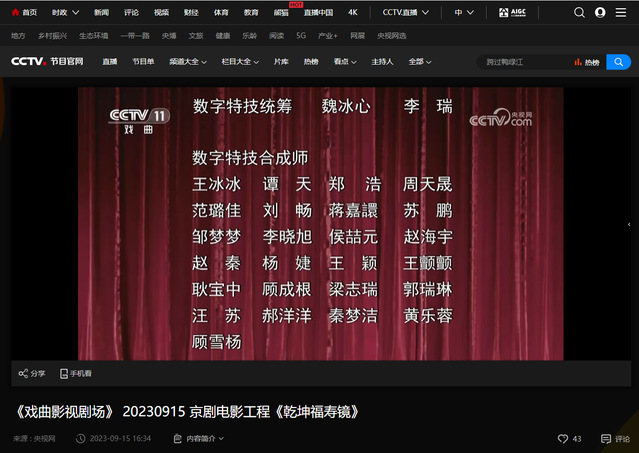
Task: Click the search magnifier icon in top bar
Action: pos(580,13)
